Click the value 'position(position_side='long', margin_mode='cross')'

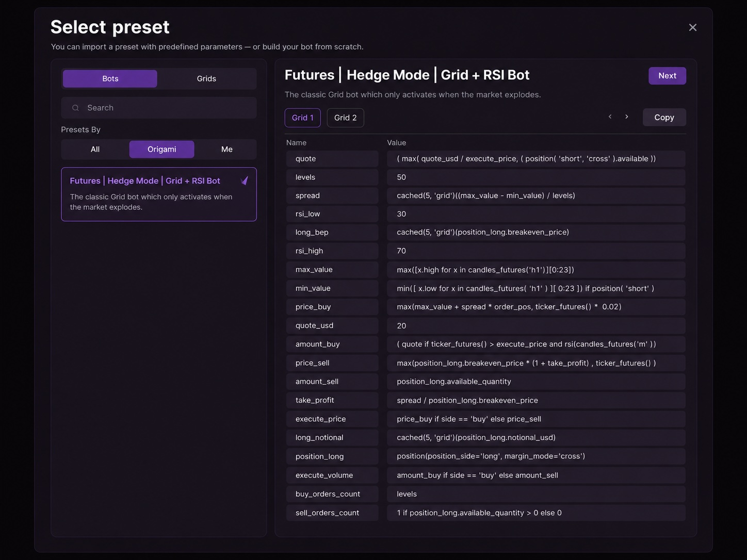point(536,456)
